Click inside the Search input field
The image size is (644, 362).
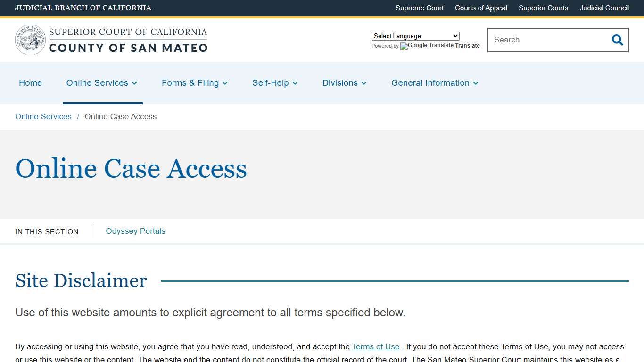(542, 40)
